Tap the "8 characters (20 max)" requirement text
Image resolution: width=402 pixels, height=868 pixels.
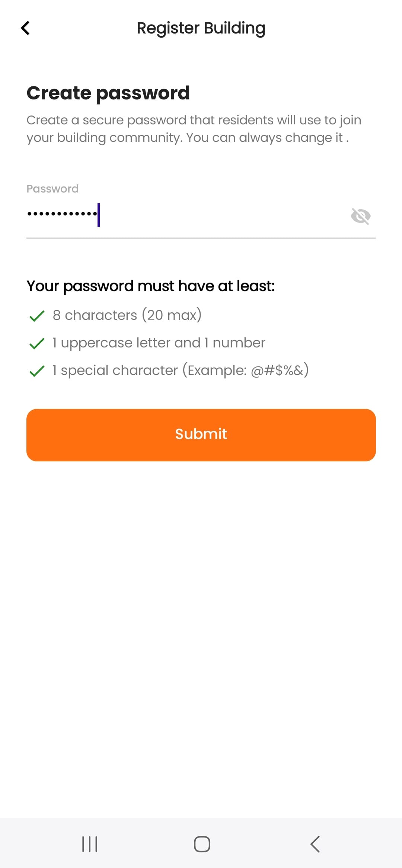pos(127,315)
